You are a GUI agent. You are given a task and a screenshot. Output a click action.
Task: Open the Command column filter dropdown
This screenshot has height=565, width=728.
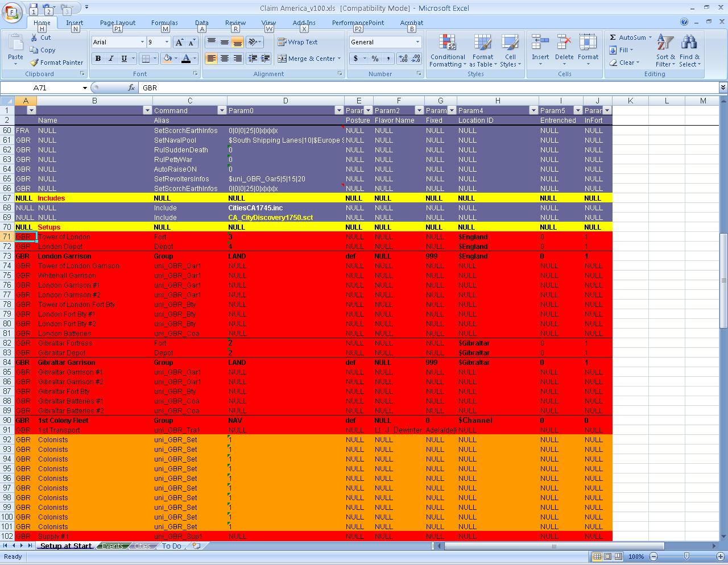(221, 110)
